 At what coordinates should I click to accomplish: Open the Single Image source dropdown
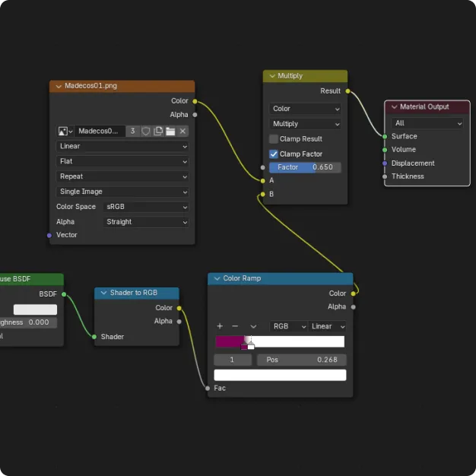[x=122, y=192]
